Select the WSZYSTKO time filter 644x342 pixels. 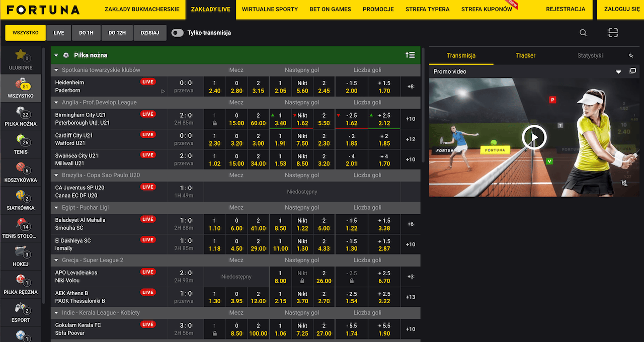pyautogui.click(x=26, y=33)
